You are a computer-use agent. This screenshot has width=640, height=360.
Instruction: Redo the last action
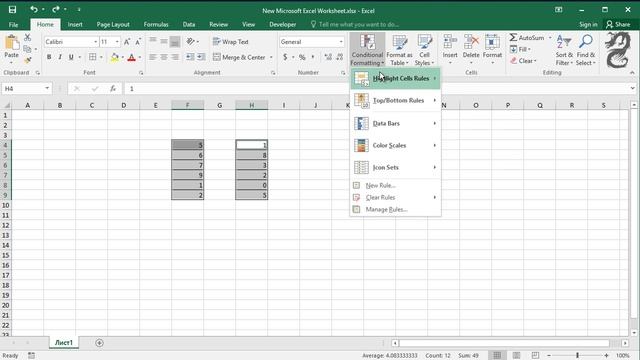56,9
